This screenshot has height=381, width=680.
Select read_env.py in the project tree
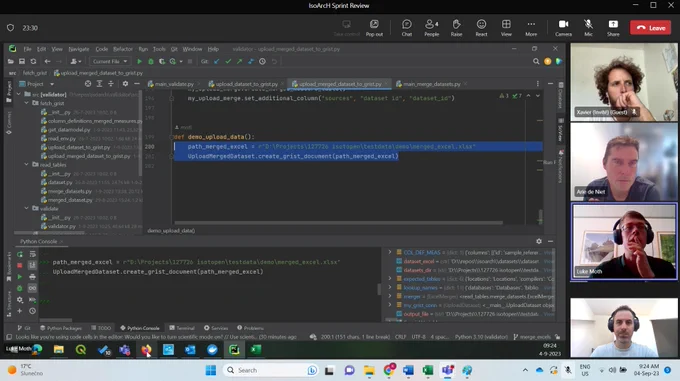pos(62,138)
